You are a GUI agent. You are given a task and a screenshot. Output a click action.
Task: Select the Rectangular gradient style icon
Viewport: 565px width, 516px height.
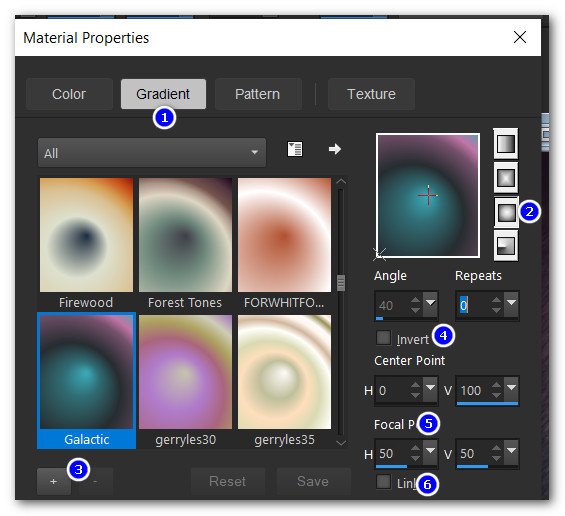506,178
